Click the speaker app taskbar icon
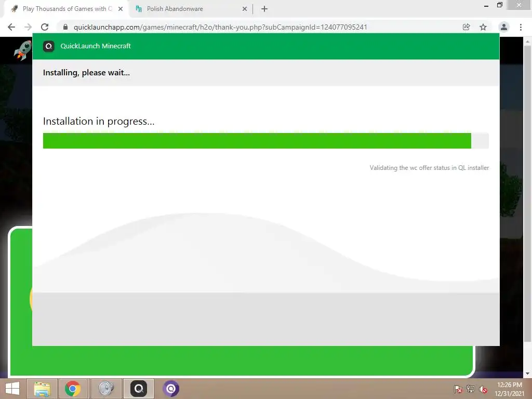Screen dimensions: 532x399 pos(106,389)
